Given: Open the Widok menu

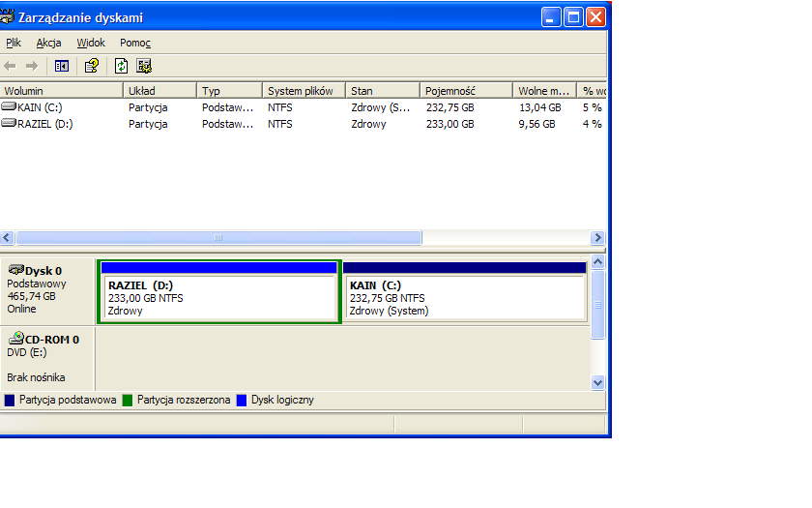Looking at the screenshot, I should [91, 43].
